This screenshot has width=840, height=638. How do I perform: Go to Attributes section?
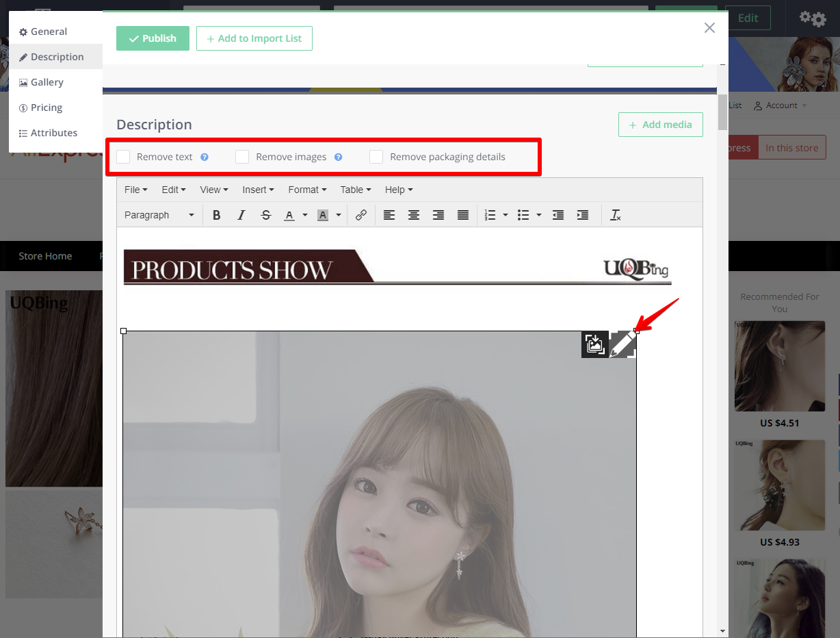55,133
